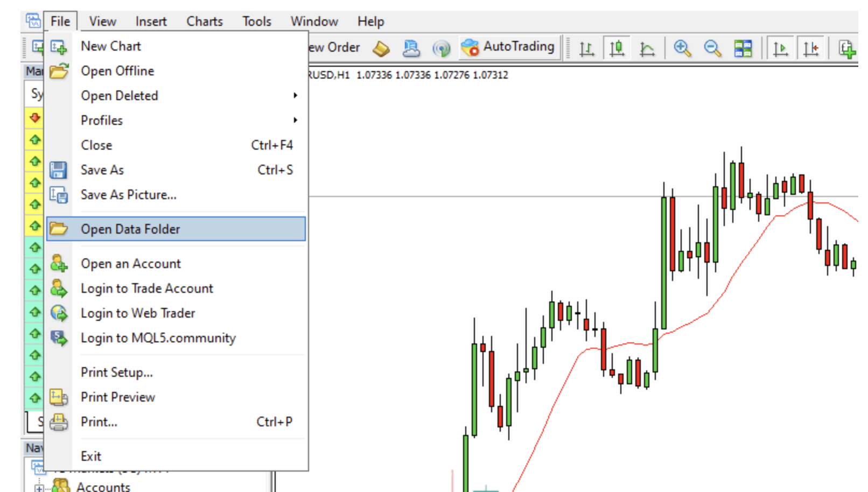
Task: Switch chart to bar chart icon
Action: [586, 48]
